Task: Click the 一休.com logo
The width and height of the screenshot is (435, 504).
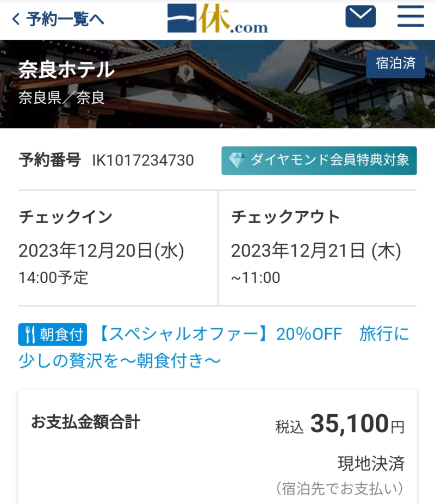Action: click(x=217, y=19)
